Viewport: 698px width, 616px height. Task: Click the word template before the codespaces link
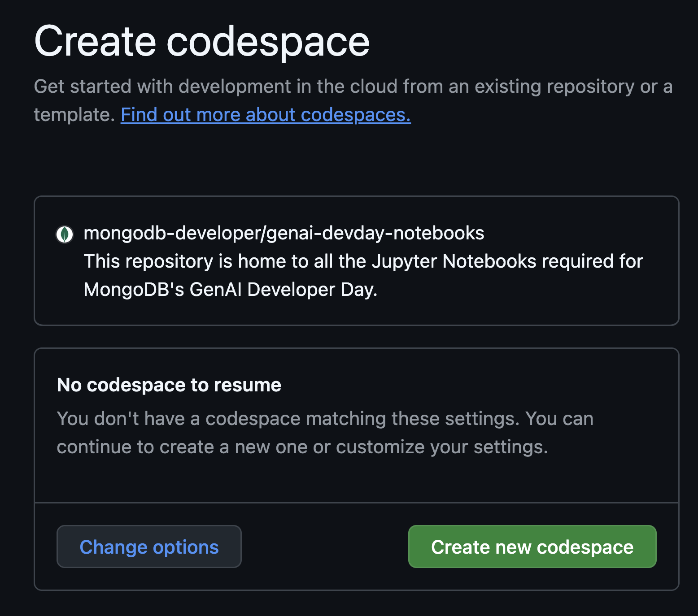(74, 115)
